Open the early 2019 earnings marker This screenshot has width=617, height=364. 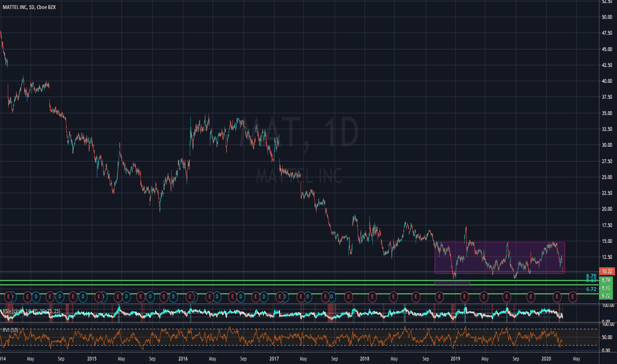coord(464,296)
